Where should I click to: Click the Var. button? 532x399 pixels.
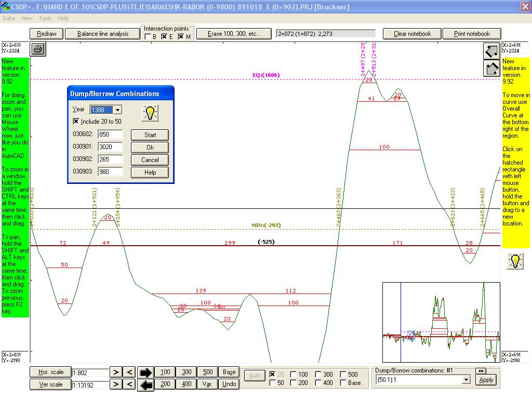[x=208, y=384]
